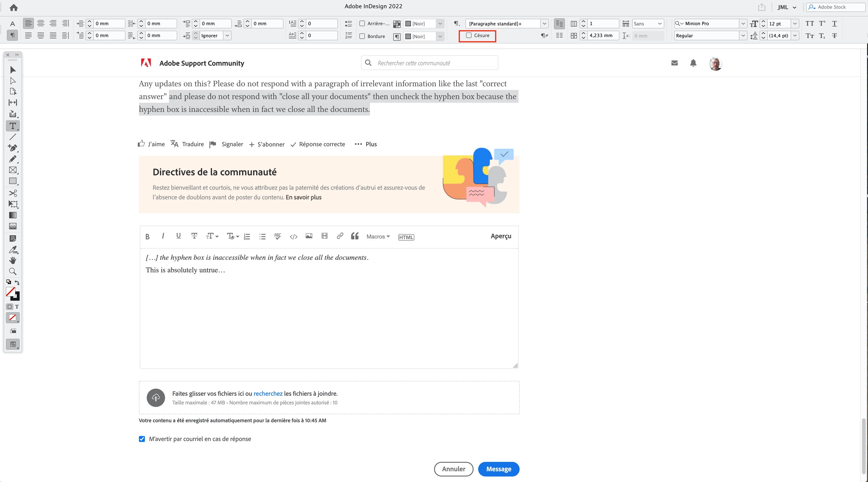Screen dimensions: 868x482
Task: Click the Insert link icon in the editor
Action: click(340, 236)
